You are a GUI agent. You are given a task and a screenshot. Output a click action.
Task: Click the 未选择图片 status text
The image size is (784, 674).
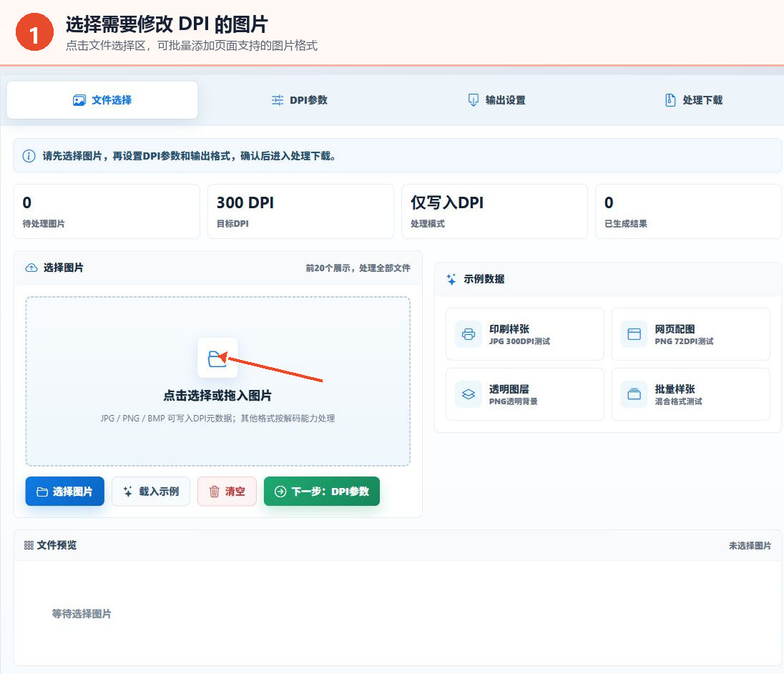[x=750, y=545]
